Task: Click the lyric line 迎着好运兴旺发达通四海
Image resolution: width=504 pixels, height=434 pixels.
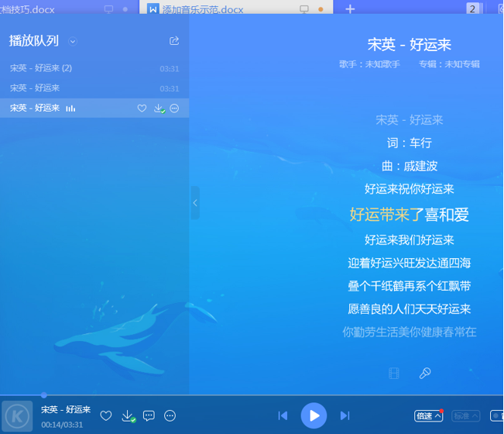Action: pos(410,263)
